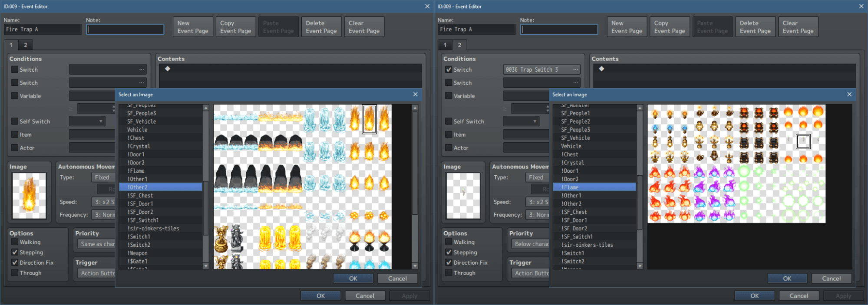Switch to event page tab 2 in right window

[x=459, y=45]
